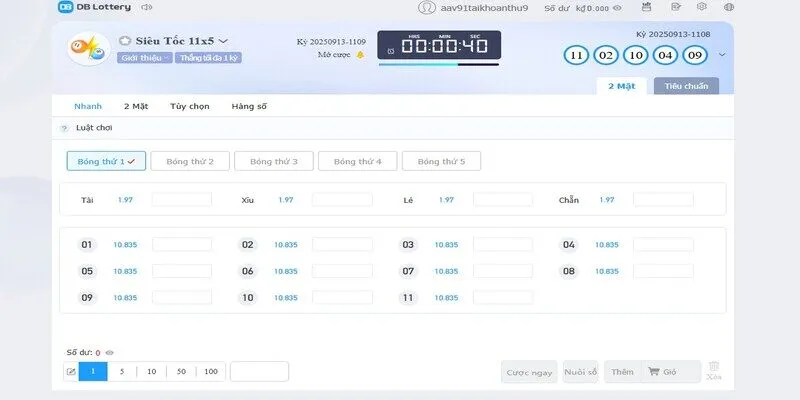This screenshot has width=800, height=400.
Task: Open the settings gear icon in top bar
Action: pyautogui.click(x=704, y=7)
